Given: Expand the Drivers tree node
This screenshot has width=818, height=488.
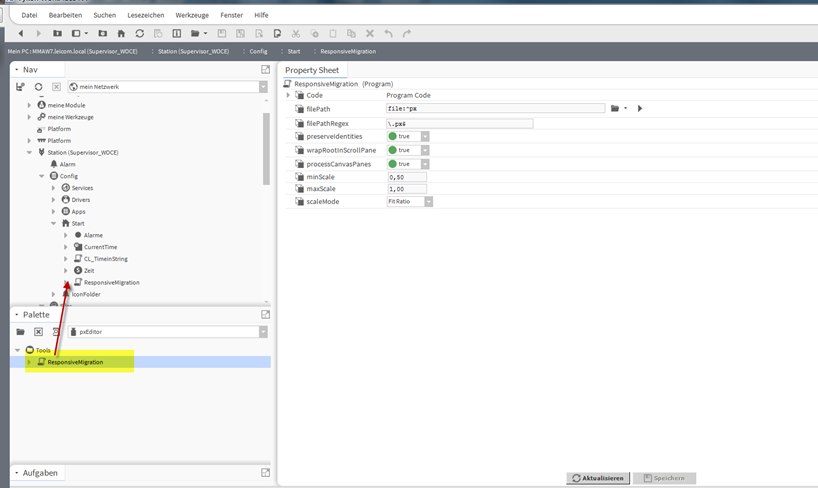Looking at the screenshot, I should pos(53,200).
